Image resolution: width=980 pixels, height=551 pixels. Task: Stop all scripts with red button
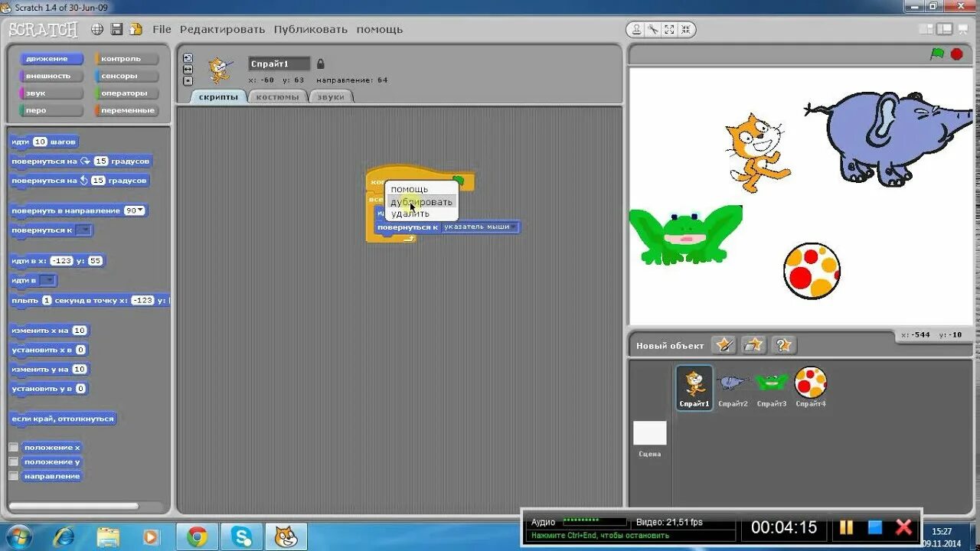click(x=956, y=54)
